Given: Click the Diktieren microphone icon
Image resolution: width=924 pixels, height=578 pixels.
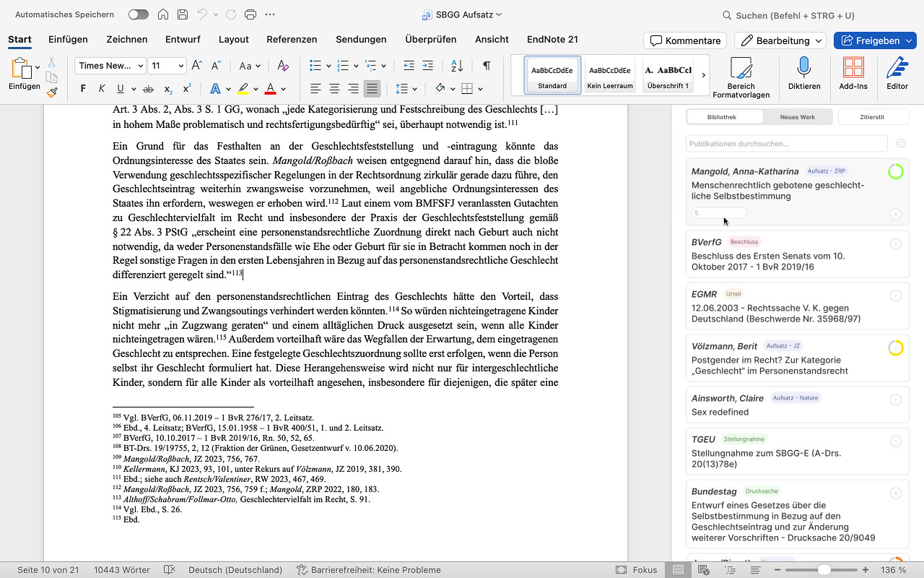Looking at the screenshot, I should (803, 69).
